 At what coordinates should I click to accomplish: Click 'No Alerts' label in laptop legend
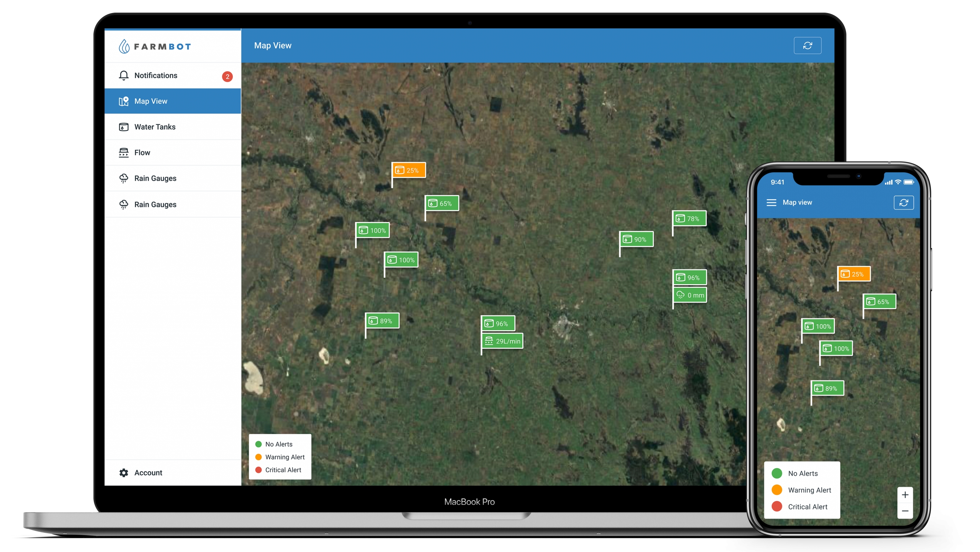279,444
